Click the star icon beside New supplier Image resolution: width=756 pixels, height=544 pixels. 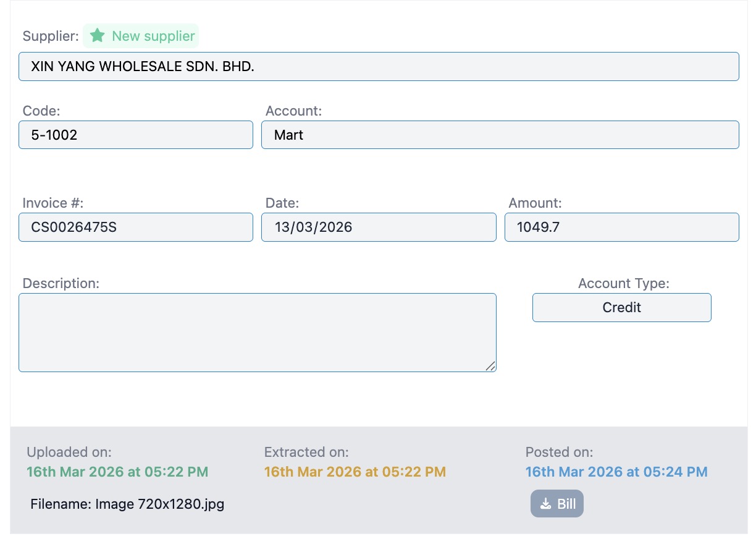pyautogui.click(x=98, y=36)
